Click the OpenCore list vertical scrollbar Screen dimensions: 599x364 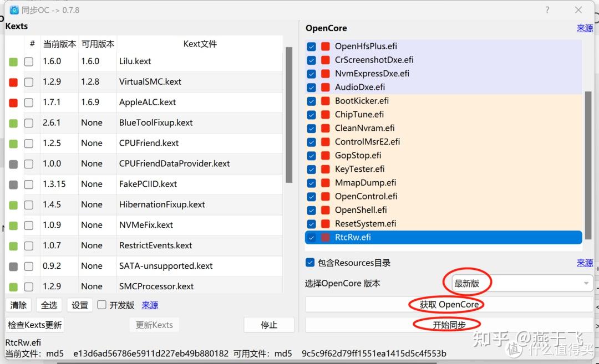588,165
